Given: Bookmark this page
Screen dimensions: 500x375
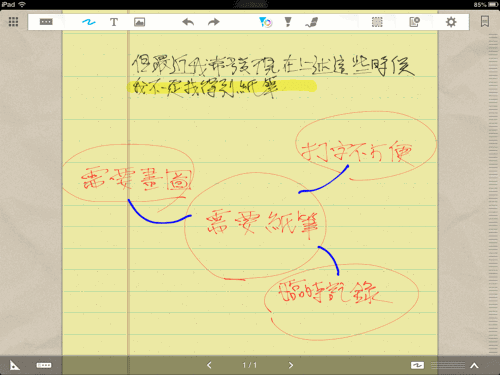Looking at the screenshot, I should click(x=485, y=22).
